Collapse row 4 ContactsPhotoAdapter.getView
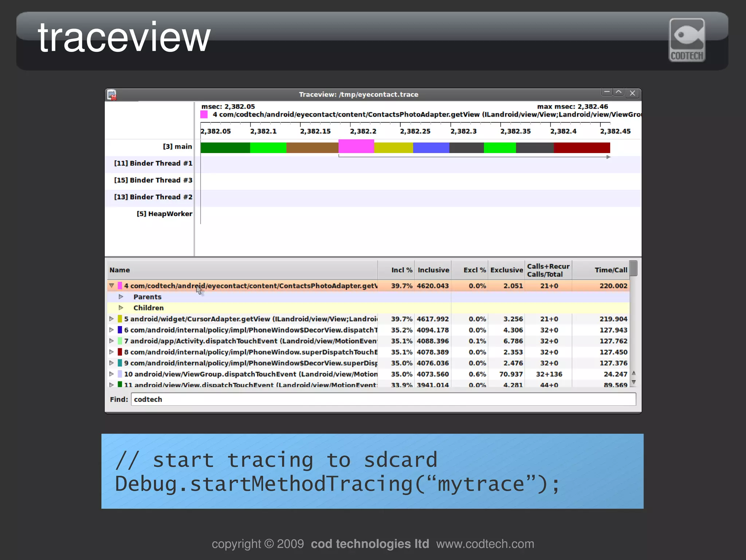Image resolution: width=746 pixels, height=560 pixels. click(111, 286)
